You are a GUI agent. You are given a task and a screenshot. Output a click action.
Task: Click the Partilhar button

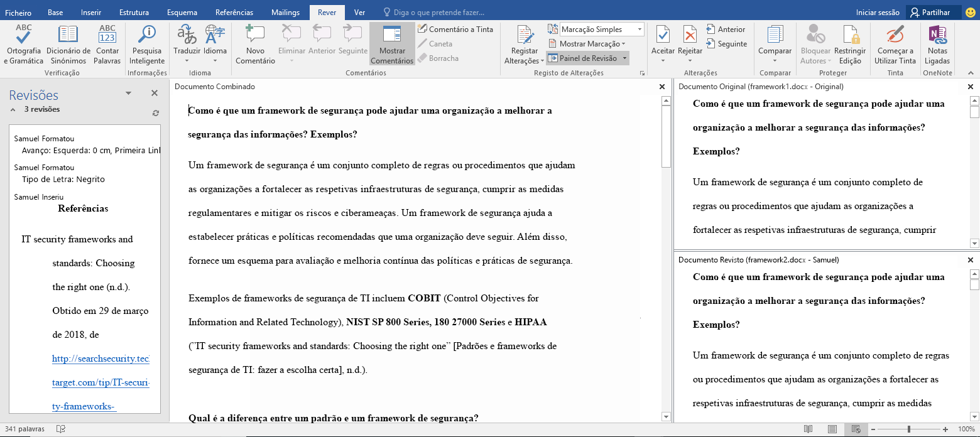[934, 13]
